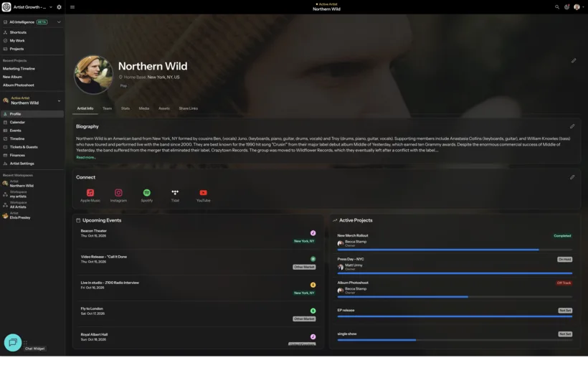Switch to the Share Links tab
This screenshot has width=588, height=368.
189,108
